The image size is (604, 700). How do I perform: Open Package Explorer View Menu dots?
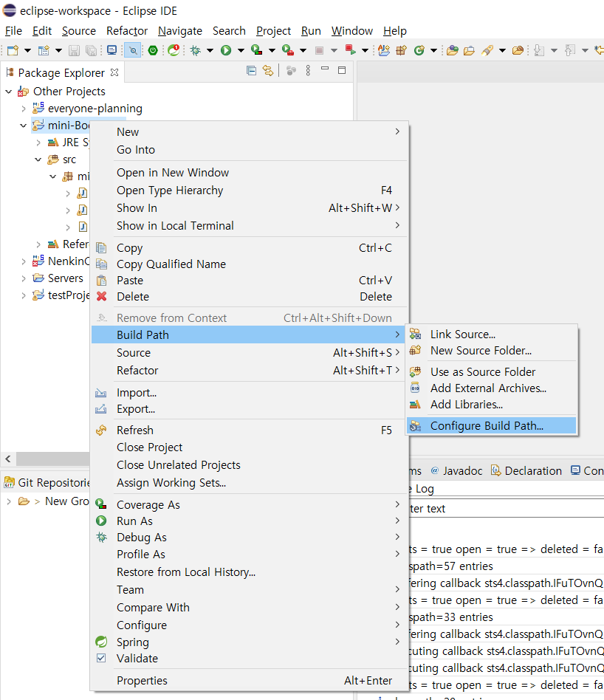pos(308,71)
